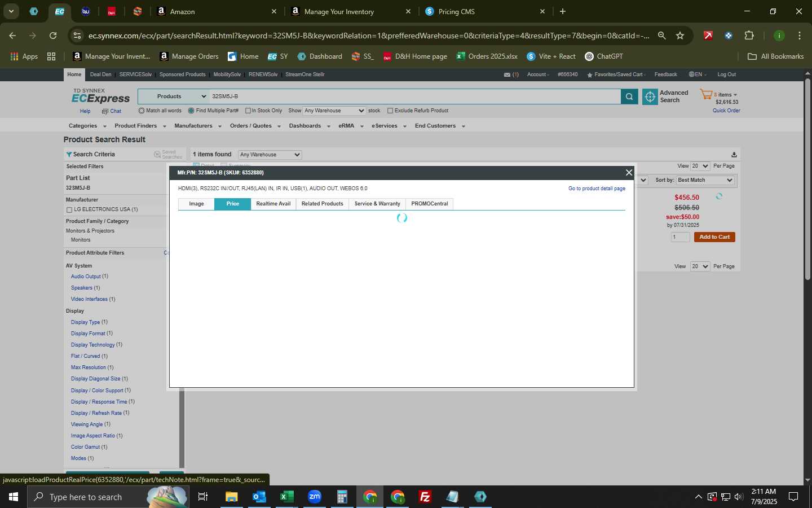
Task: Switch to Service & Warranty tab
Action: coord(377,204)
